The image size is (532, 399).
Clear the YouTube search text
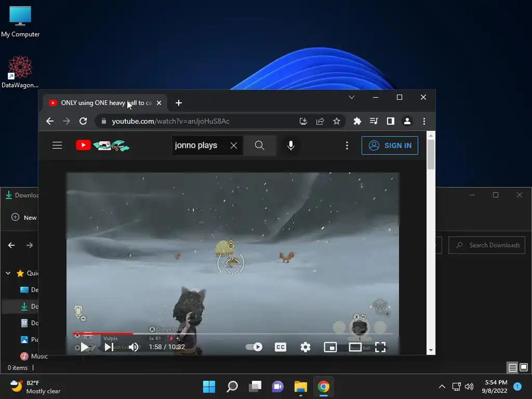point(234,145)
